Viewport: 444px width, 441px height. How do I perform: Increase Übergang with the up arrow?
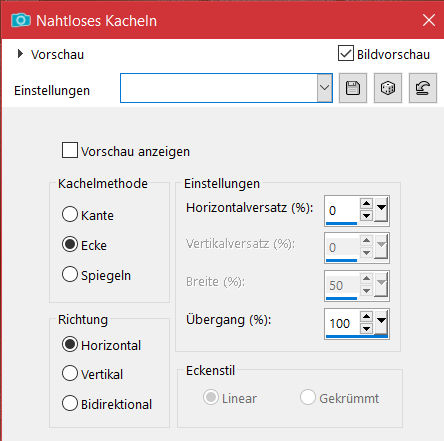point(366,316)
